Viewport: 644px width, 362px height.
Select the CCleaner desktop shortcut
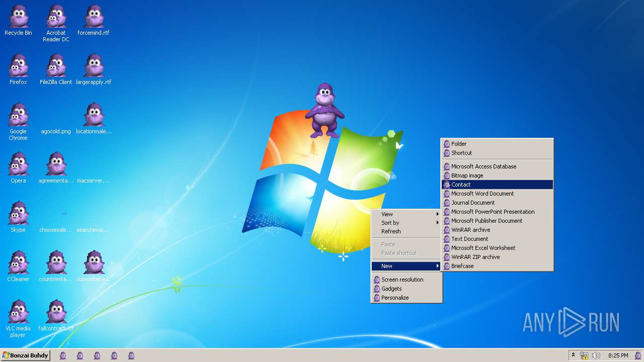coord(18,267)
